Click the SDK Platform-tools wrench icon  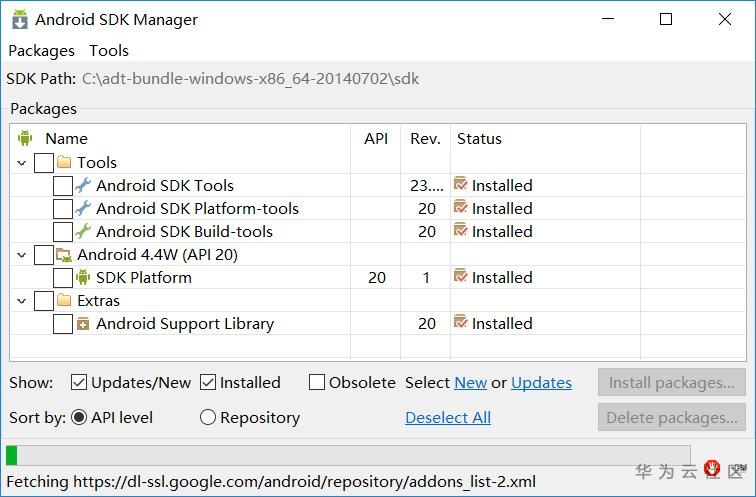(83, 208)
